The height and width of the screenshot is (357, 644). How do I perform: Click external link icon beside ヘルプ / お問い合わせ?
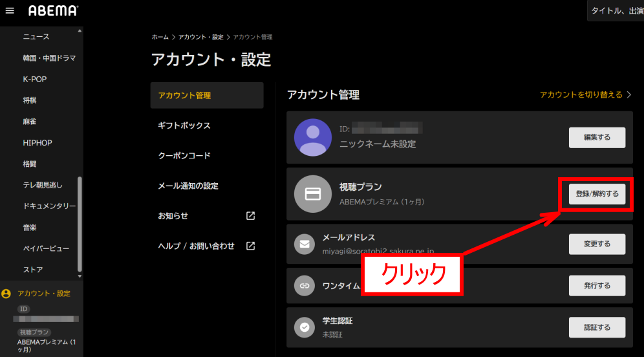click(x=251, y=246)
